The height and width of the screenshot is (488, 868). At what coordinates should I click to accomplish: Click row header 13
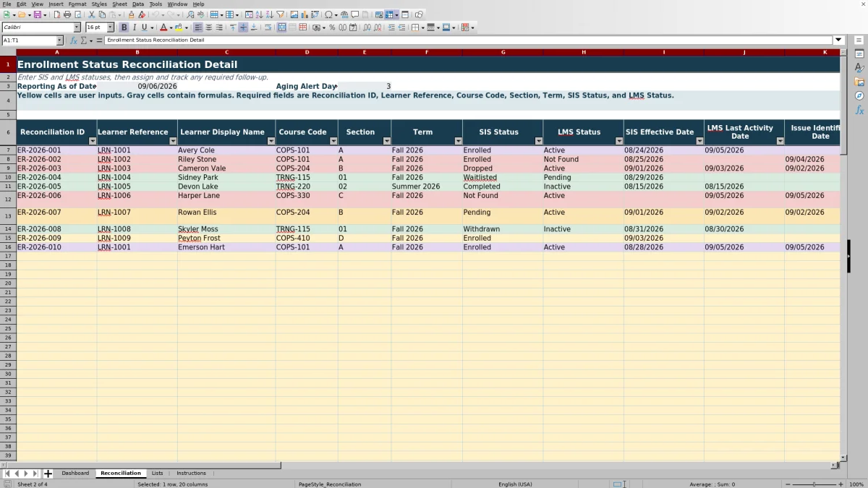tap(8, 216)
